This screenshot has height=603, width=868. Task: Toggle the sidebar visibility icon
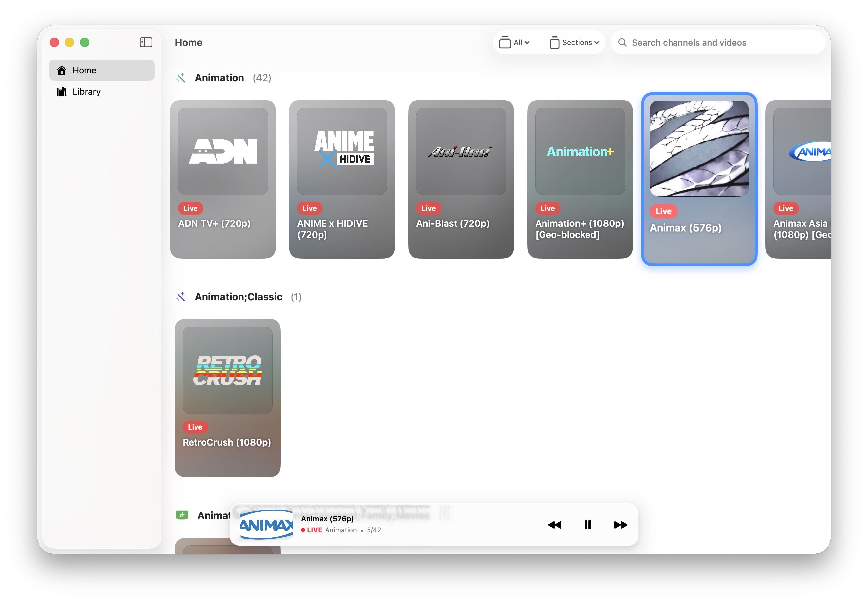tap(146, 42)
